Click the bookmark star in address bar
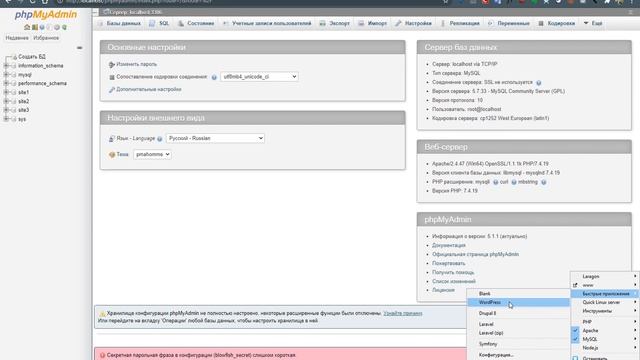Viewport: 640px width, 360px height. [x=446, y=2]
